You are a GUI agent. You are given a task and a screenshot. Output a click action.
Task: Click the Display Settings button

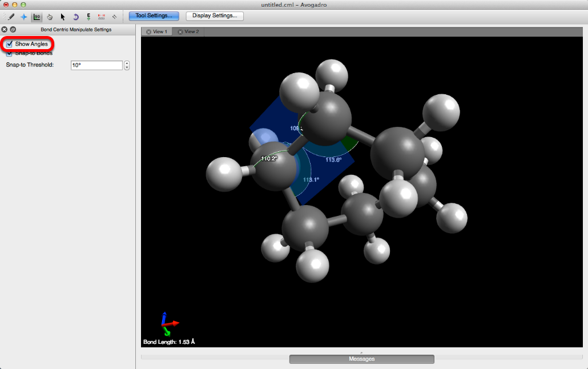(x=215, y=16)
